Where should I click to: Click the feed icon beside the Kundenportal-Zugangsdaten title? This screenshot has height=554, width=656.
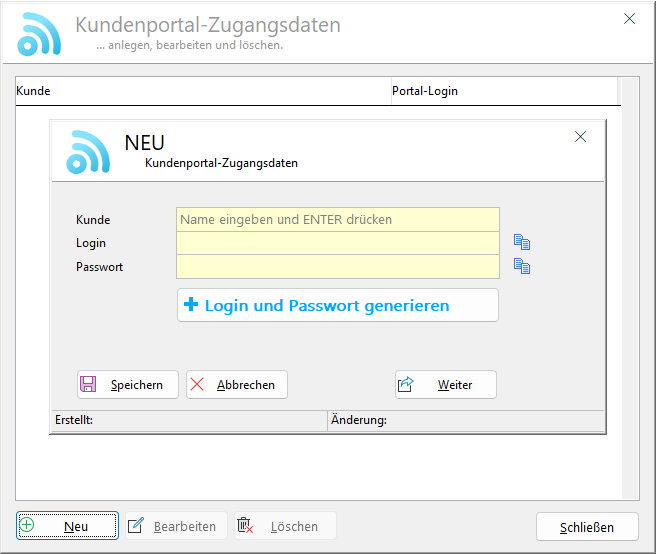click(39, 33)
